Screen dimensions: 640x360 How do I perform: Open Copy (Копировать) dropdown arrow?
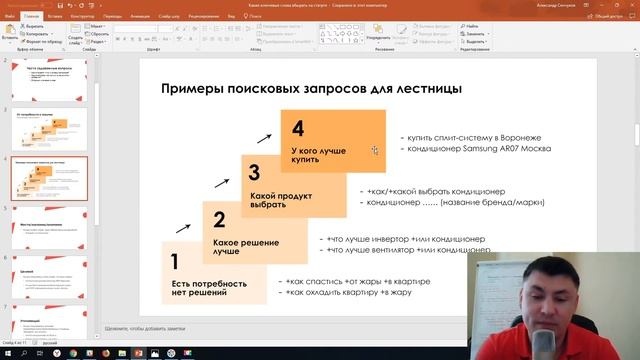point(51,34)
